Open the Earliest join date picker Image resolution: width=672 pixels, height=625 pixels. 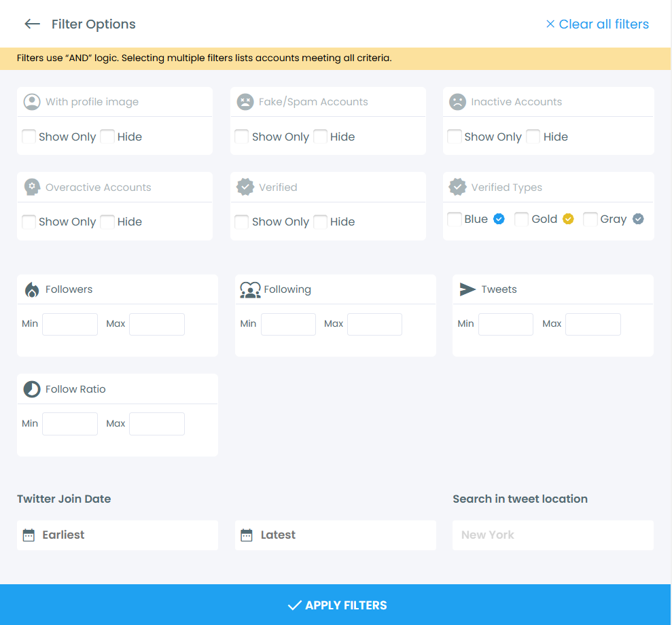coord(117,535)
